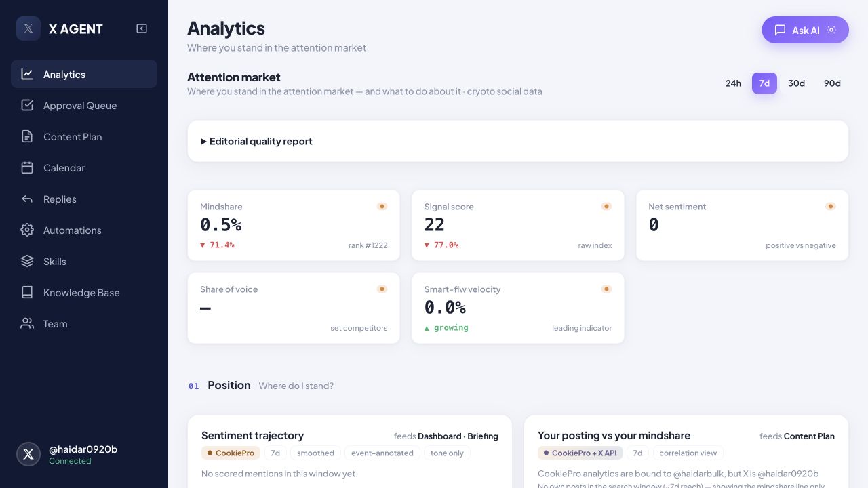Click the X Agent logo icon
This screenshot has width=868, height=488.
point(28,28)
